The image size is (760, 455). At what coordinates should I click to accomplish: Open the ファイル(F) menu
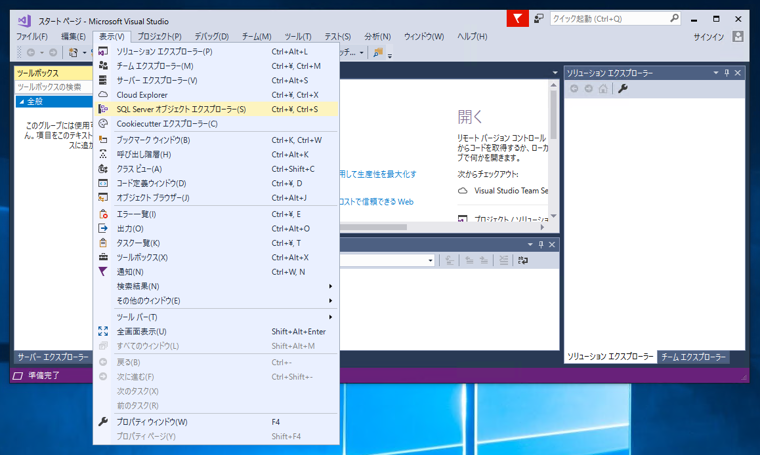tap(32, 37)
